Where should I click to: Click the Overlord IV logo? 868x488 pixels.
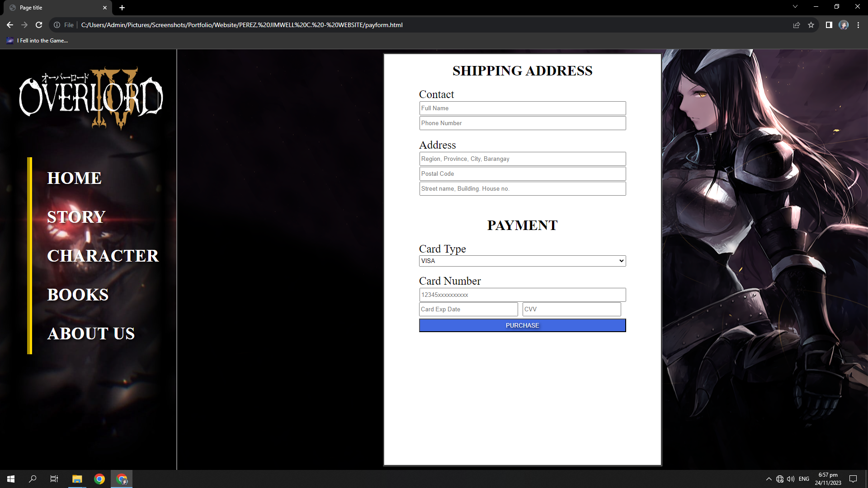coord(91,98)
